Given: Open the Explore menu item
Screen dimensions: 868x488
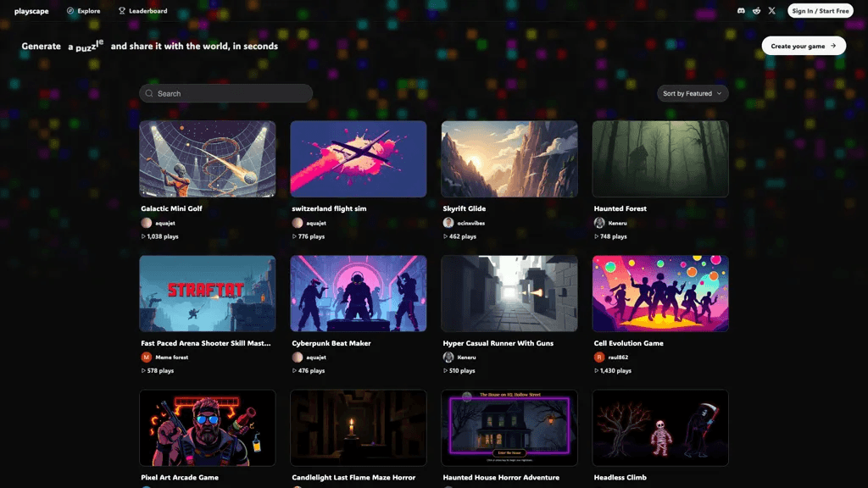Looking at the screenshot, I should tap(84, 10).
